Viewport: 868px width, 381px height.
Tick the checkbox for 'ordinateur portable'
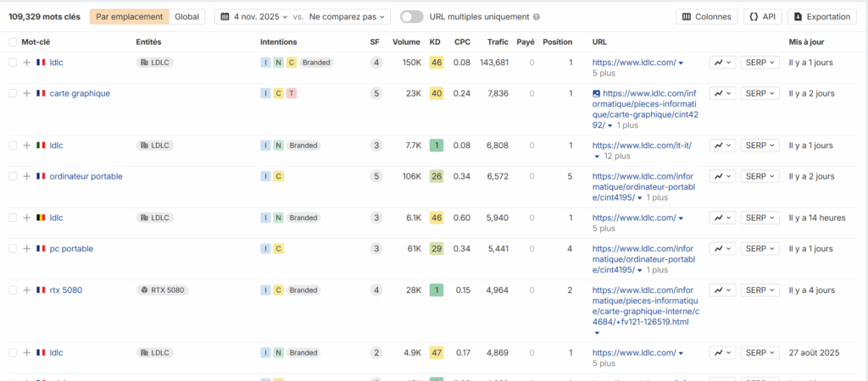click(x=13, y=176)
